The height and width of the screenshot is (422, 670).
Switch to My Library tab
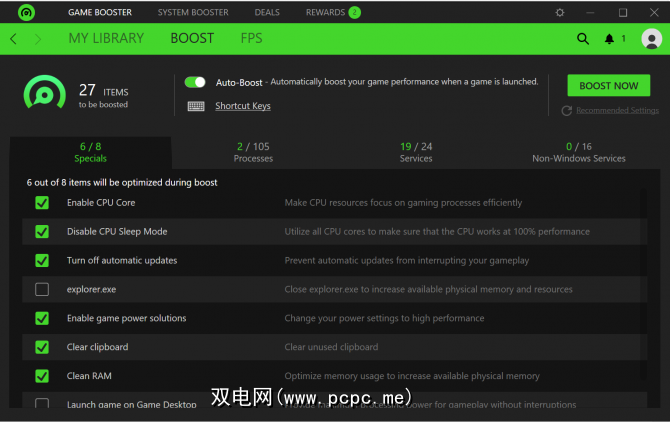(x=106, y=38)
